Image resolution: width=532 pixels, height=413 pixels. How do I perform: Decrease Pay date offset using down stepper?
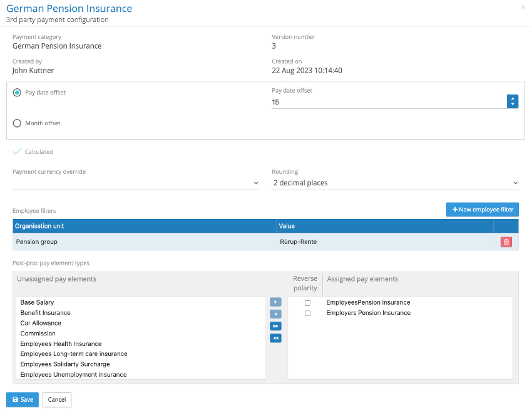(513, 105)
